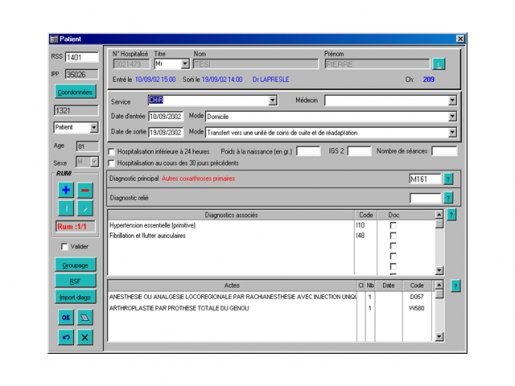Click the Coordonnées button
The width and height of the screenshot is (515, 386).
tap(75, 92)
